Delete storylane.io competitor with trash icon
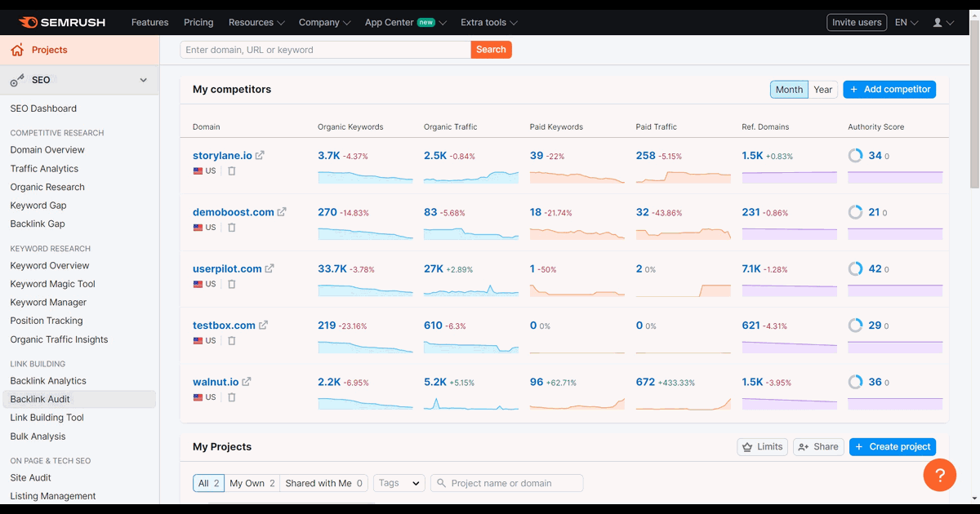The height and width of the screenshot is (514, 980). tap(232, 171)
